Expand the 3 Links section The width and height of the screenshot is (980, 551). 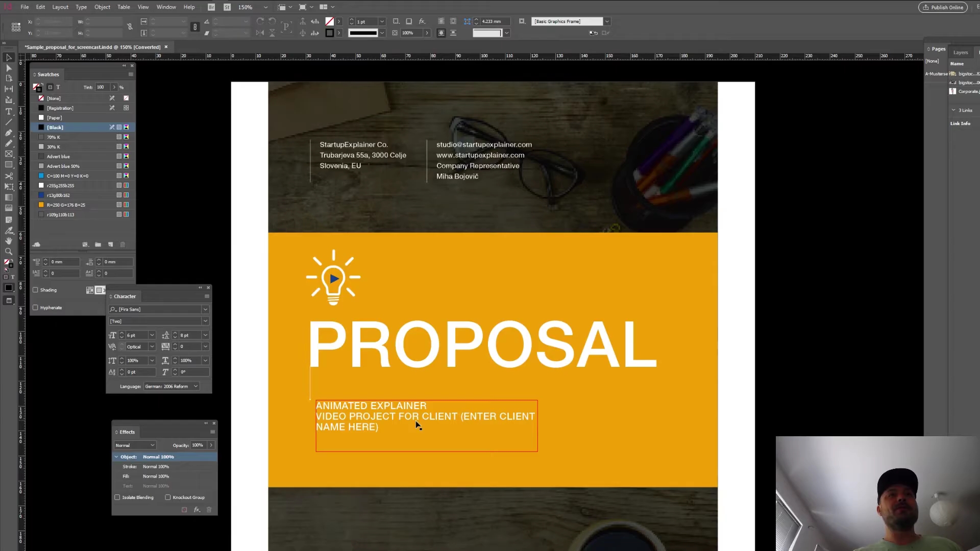pyautogui.click(x=953, y=110)
